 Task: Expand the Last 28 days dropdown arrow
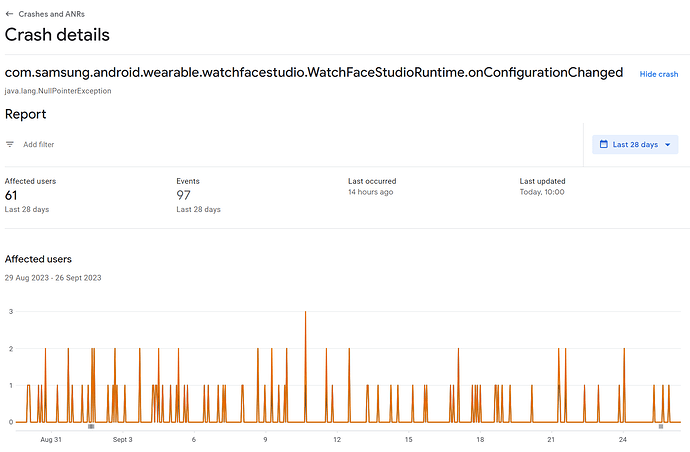click(x=667, y=144)
